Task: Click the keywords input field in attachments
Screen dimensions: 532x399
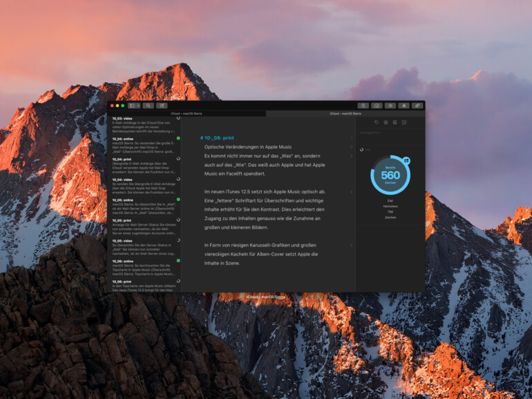Action: coord(390,133)
